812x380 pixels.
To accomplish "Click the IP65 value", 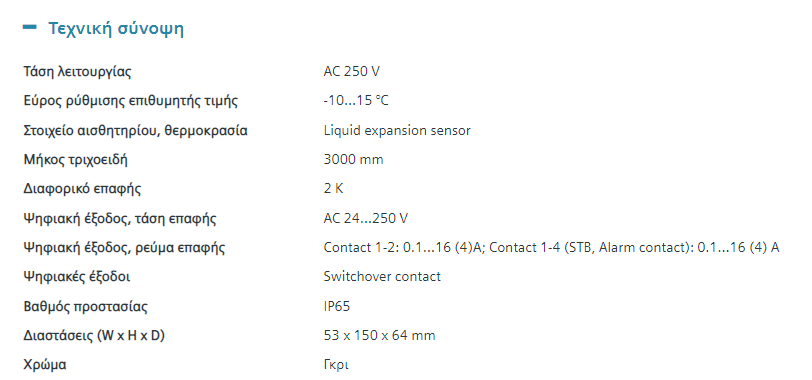I will (x=337, y=306).
